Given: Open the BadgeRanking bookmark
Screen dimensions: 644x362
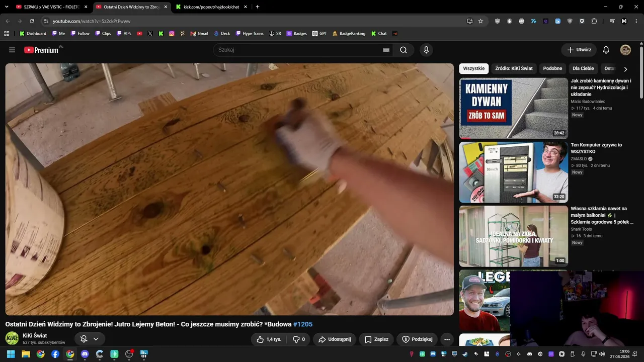Looking at the screenshot, I should tap(349, 34).
